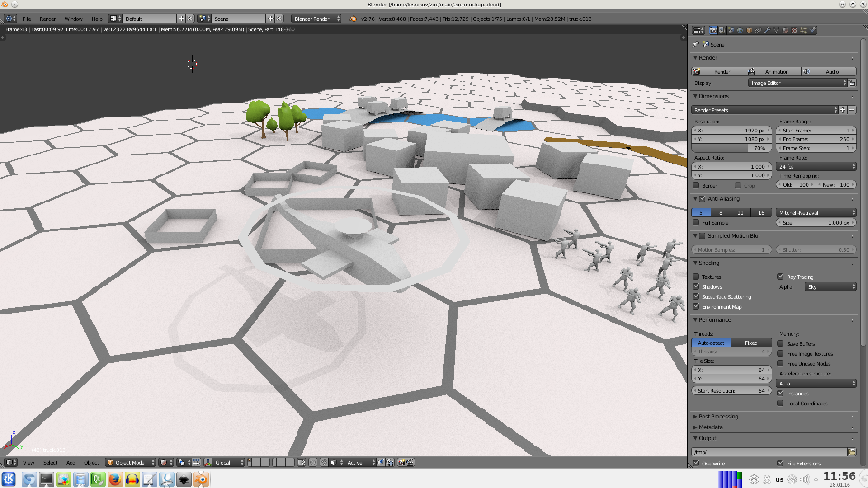Adjust the 70% resolution percentage slider
Viewport: 868px width, 488px height.
coord(731,148)
